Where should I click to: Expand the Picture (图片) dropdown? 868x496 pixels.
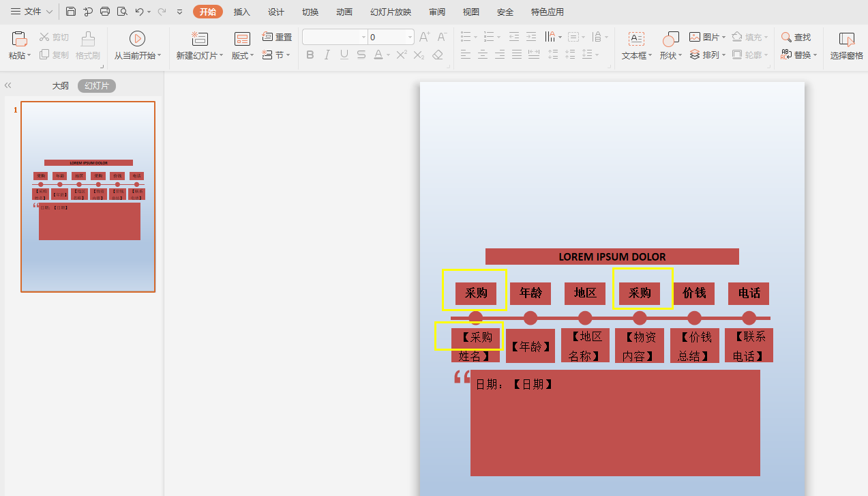(723, 37)
